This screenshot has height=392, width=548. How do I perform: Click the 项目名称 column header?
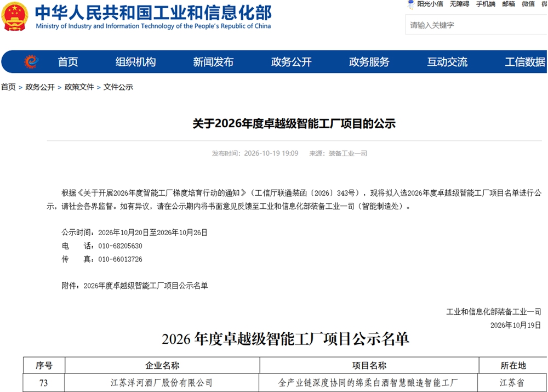369,366
